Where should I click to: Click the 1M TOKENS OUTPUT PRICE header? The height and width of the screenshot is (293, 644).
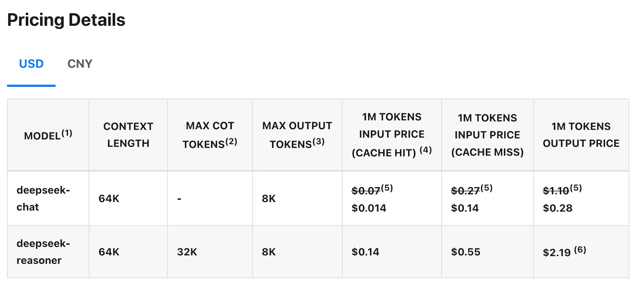pyautogui.click(x=581, y=134)
